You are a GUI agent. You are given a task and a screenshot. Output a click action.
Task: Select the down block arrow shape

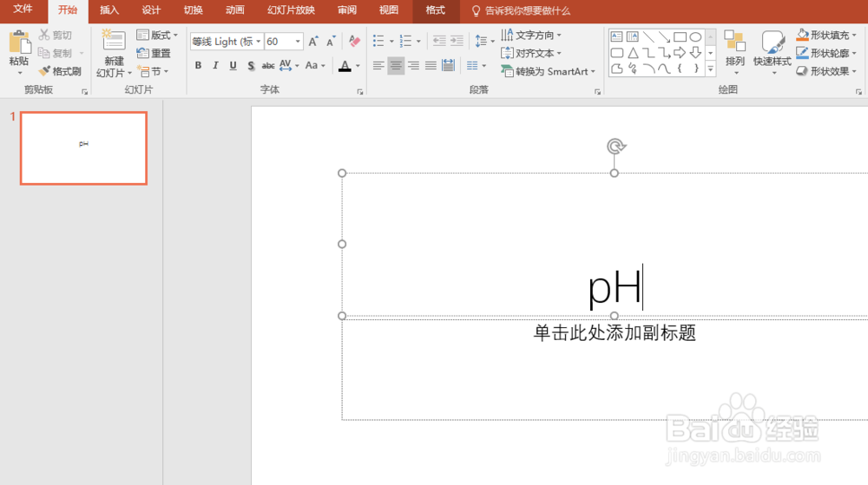point(695,53)
